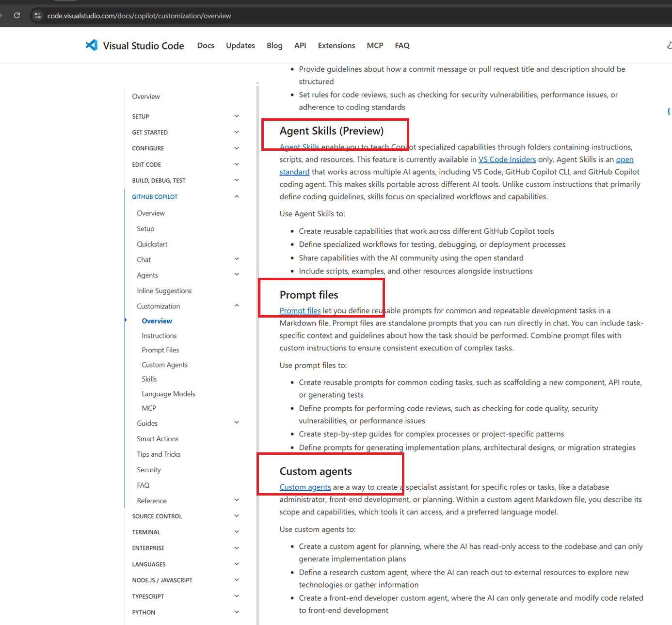
Task: Expand the TYPESCRIPT section chevron
Action: tap(237, 596)
